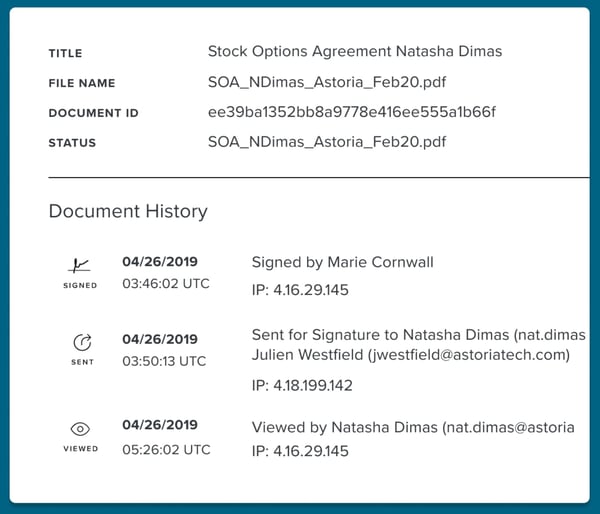Click the 03:50:13 UTC timestamp
Screen dimensions: 600x514
coord(165,361)
